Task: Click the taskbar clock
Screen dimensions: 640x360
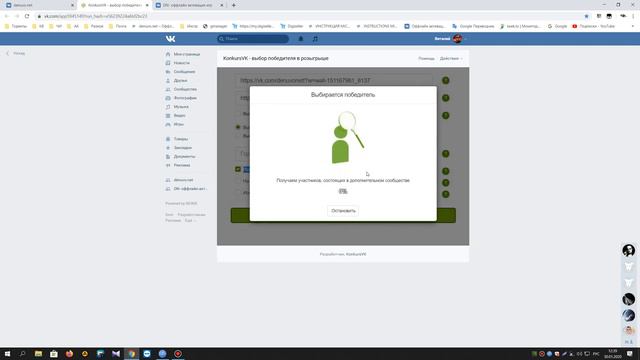Action: click(613, 354)
